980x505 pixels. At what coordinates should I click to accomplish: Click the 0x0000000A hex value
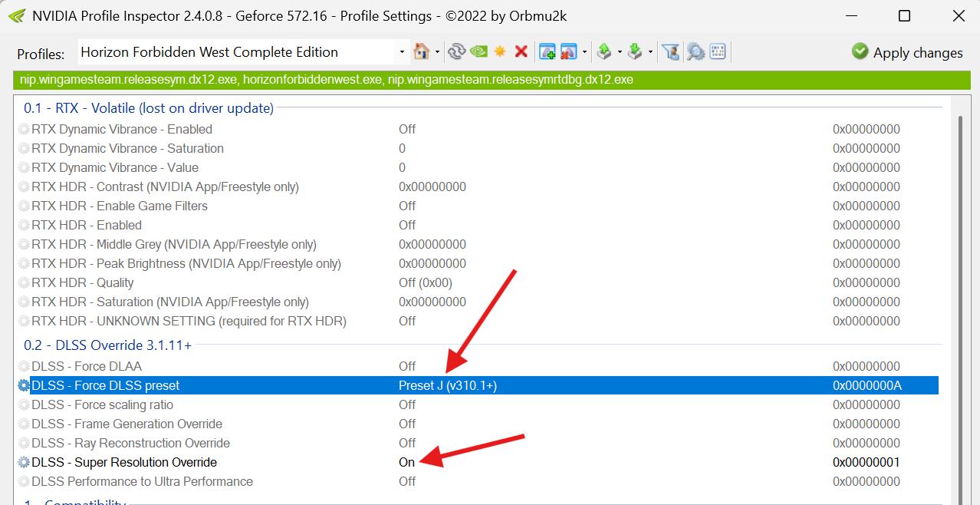[x=867, y=385]
